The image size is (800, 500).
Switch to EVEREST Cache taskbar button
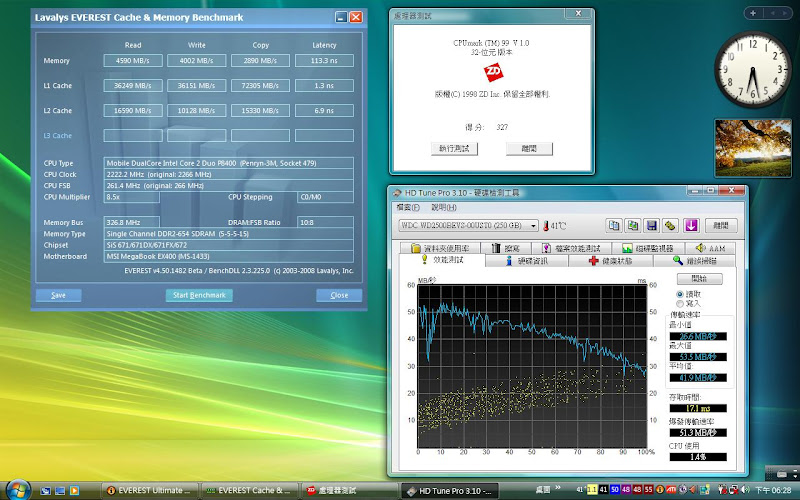tap(249, 491)
